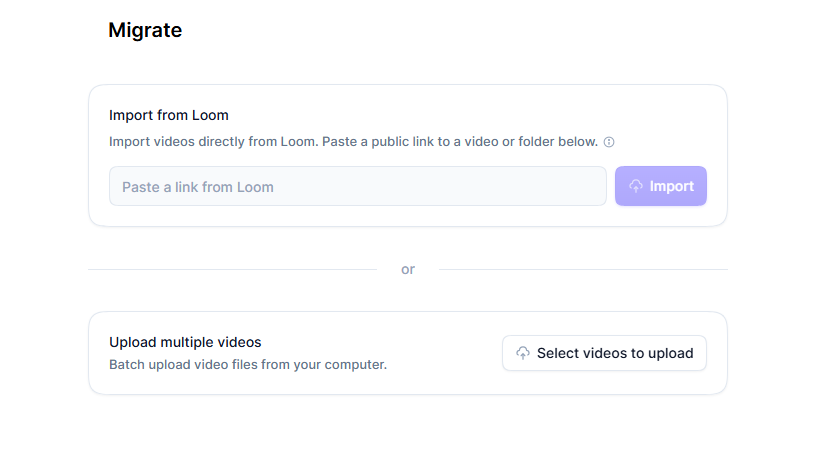Focus the Paste a link from Loom field
The width and height of the screenshot is (838, 451).
(x=357, y=187)
